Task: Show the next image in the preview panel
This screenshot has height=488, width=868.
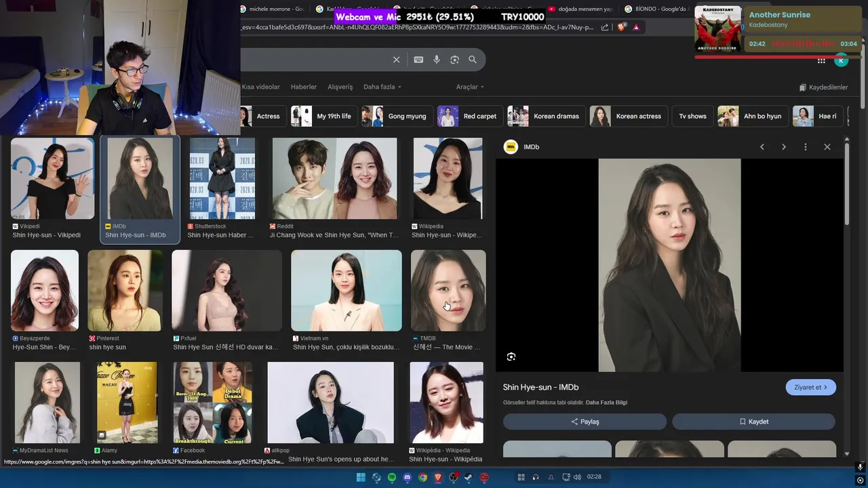Action: pyautogui.click(x=784, y=147)
